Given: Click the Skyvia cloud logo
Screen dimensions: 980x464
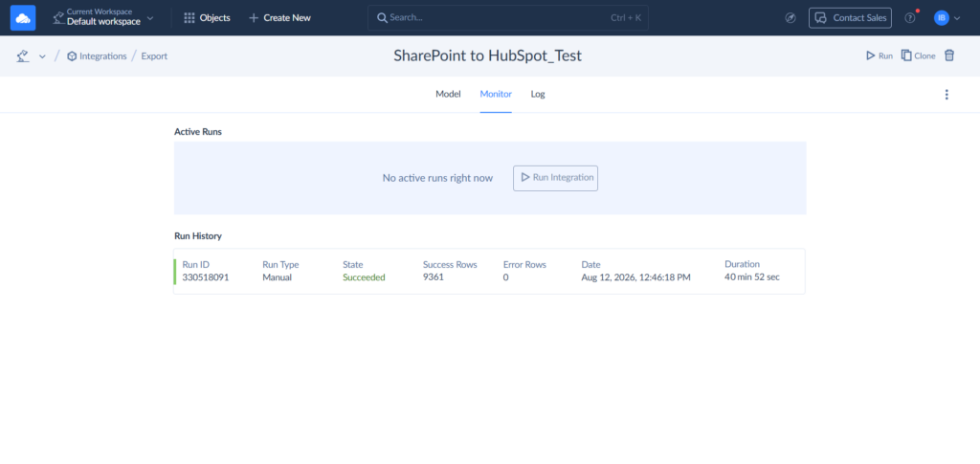Looking at the screenshot, I should coord(23,17).
